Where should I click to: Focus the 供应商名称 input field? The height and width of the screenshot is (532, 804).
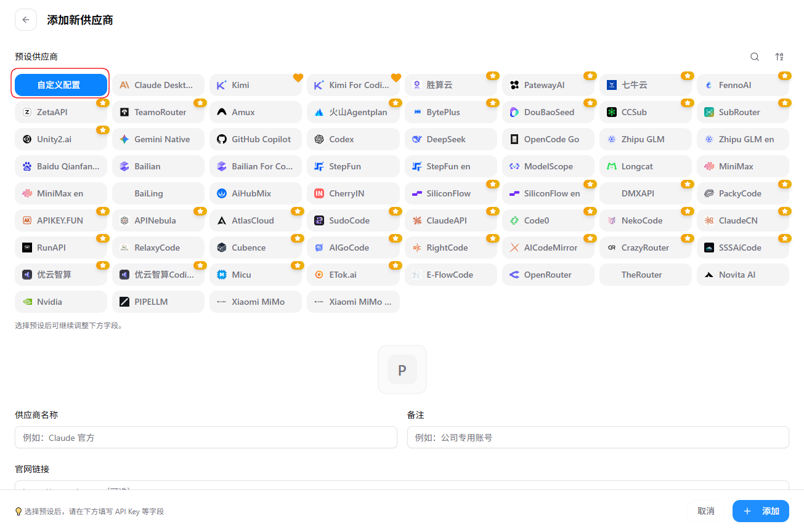click(206, 437)
